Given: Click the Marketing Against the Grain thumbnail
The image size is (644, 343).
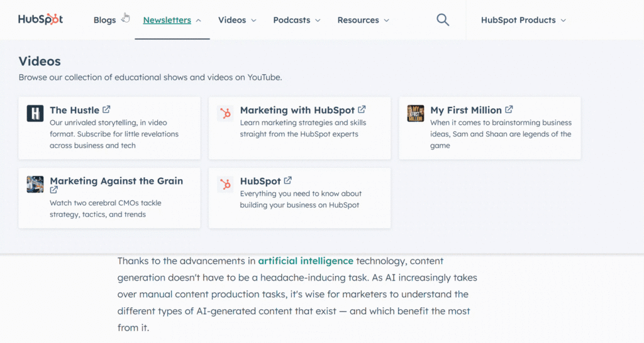Looking at the screenshot, I should pyautogui.click(x=35, y=184).
